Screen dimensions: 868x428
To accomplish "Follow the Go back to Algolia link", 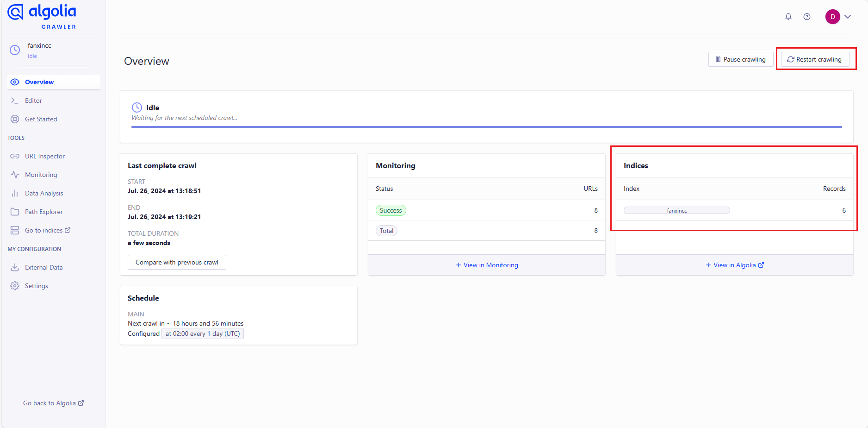I will (54, 403).
